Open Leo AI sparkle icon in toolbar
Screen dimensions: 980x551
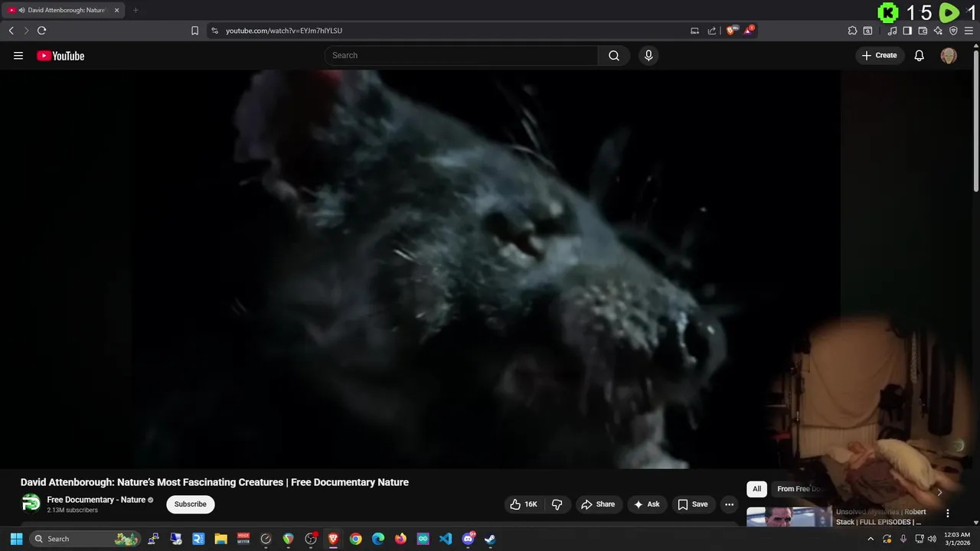click(938, 31)
